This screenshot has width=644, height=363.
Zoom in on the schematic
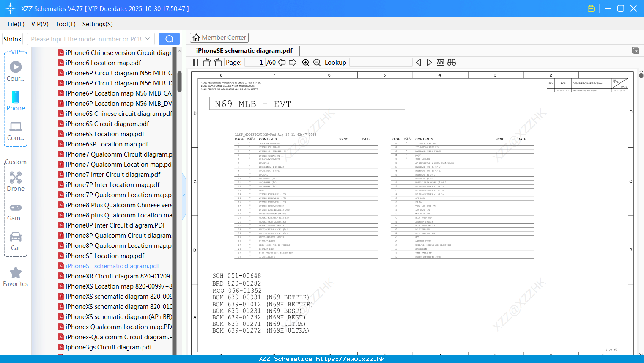306,63
